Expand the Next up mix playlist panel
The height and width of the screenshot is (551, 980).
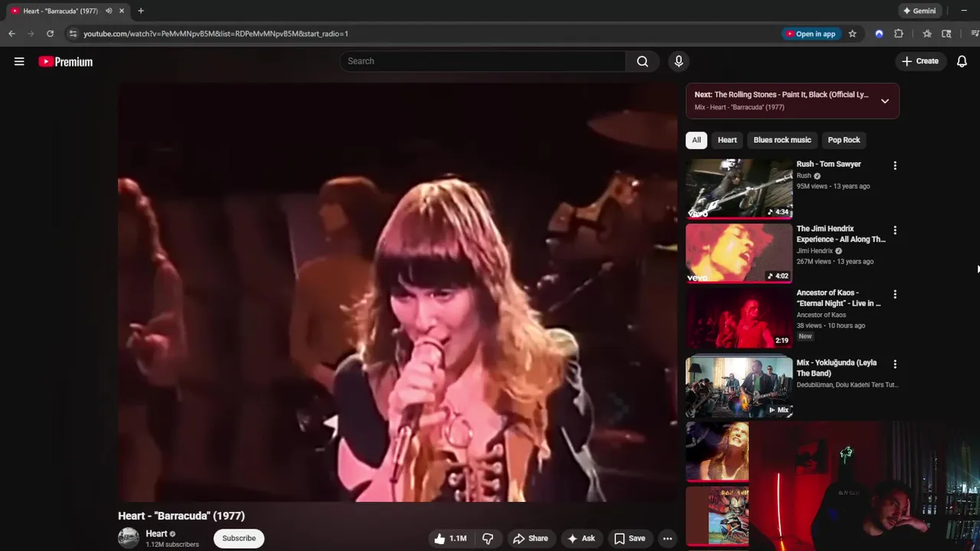(x=885, y=101)
